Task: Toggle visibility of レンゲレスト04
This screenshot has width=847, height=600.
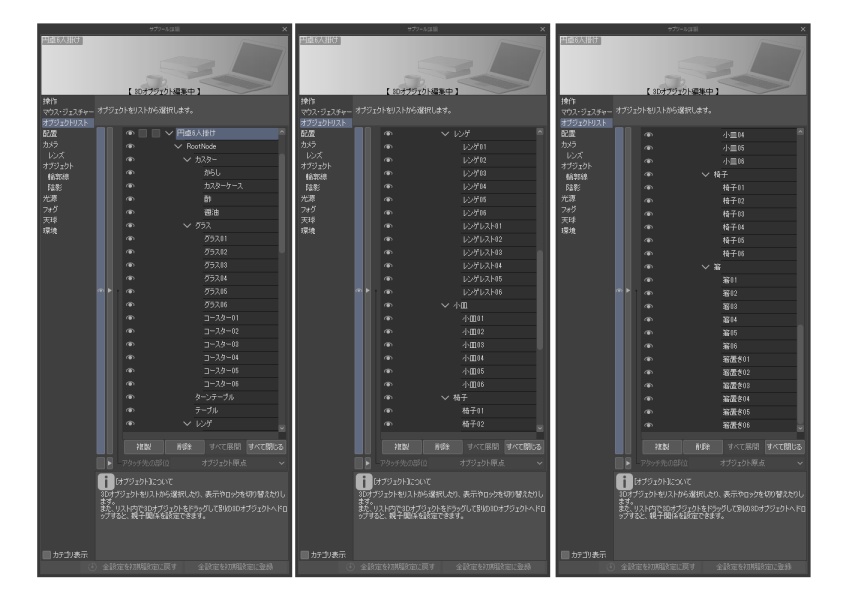Action: pos(388,266)
